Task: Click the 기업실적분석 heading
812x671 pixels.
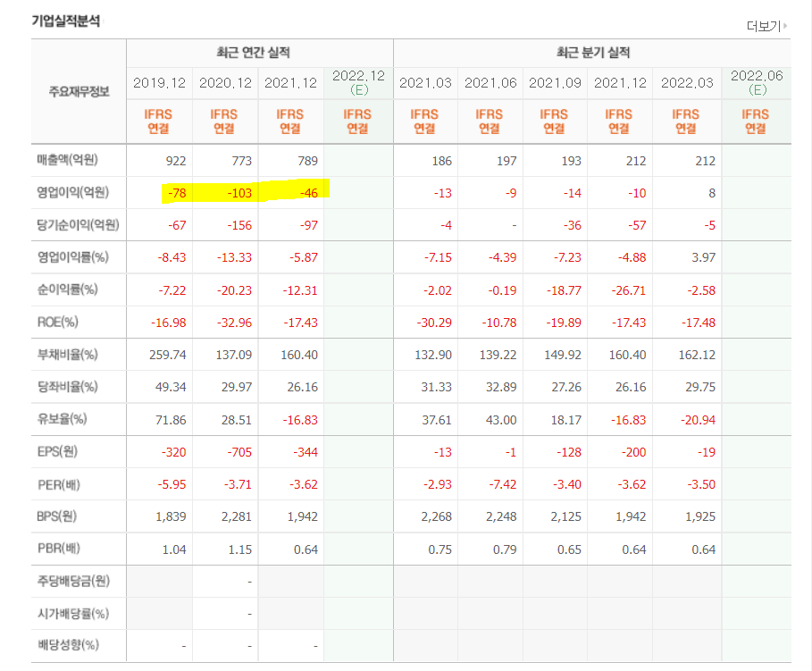Action: coord(66,21)
